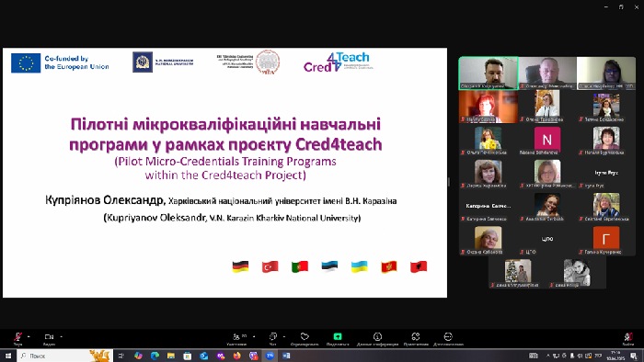The image size is (644, 362).
Task: Select the pink N participant tile
Action: [x=547, y=140]
